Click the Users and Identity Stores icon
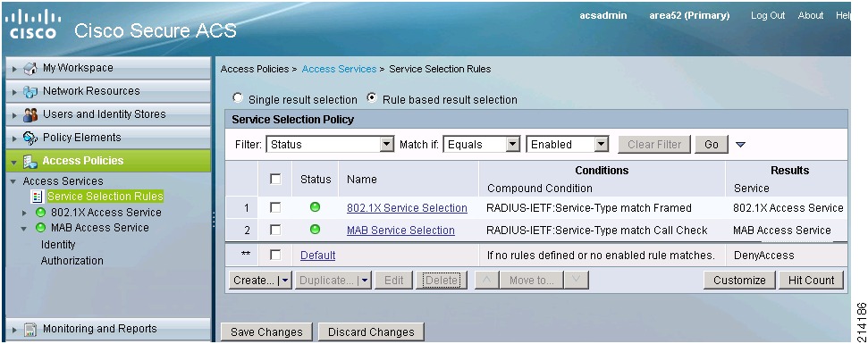868x344 pixels. (x=29, y=115)
